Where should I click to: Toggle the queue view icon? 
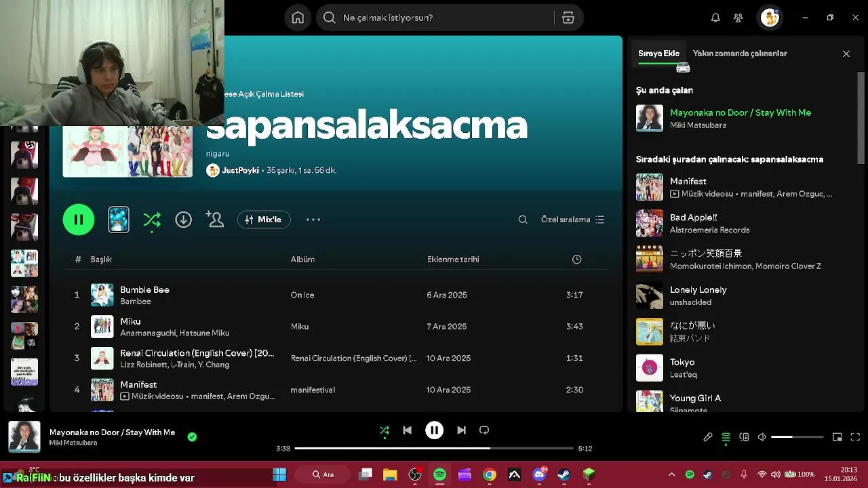726,437
